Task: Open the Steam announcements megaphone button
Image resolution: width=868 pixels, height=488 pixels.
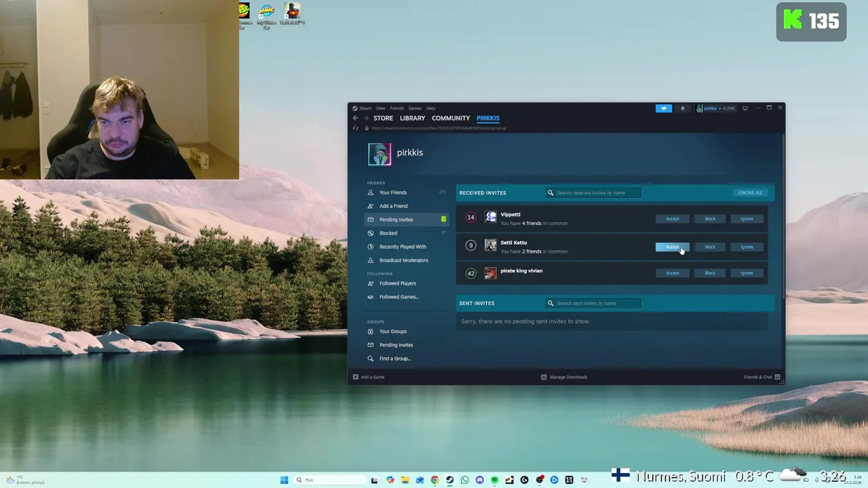Action: point(663,108)
